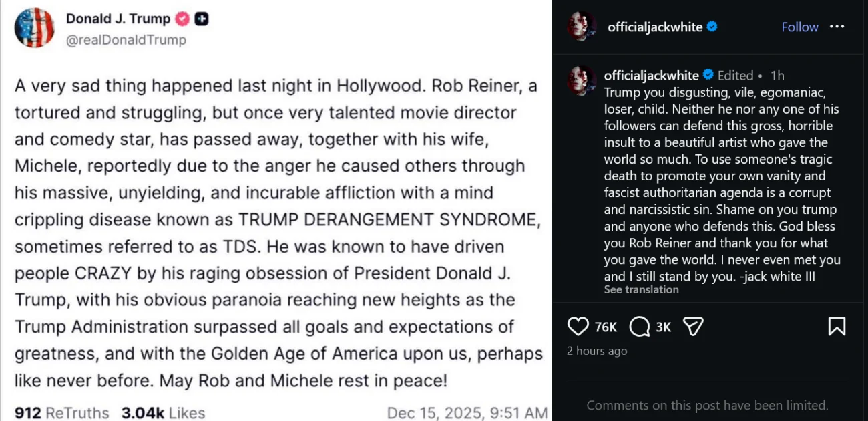Image resolution: width=868 pixels, height=421 pixels.
Task: Click the Follow button
Action: pos(799,27)
